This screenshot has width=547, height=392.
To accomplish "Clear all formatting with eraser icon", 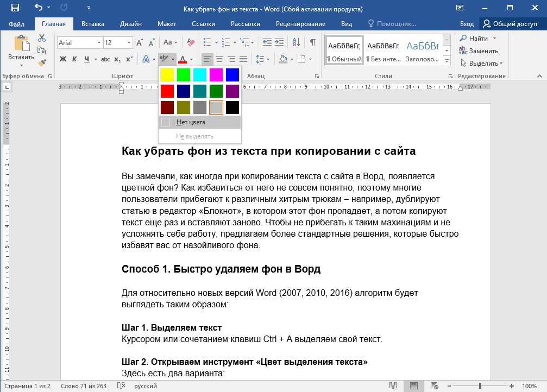I will (191, 42).
